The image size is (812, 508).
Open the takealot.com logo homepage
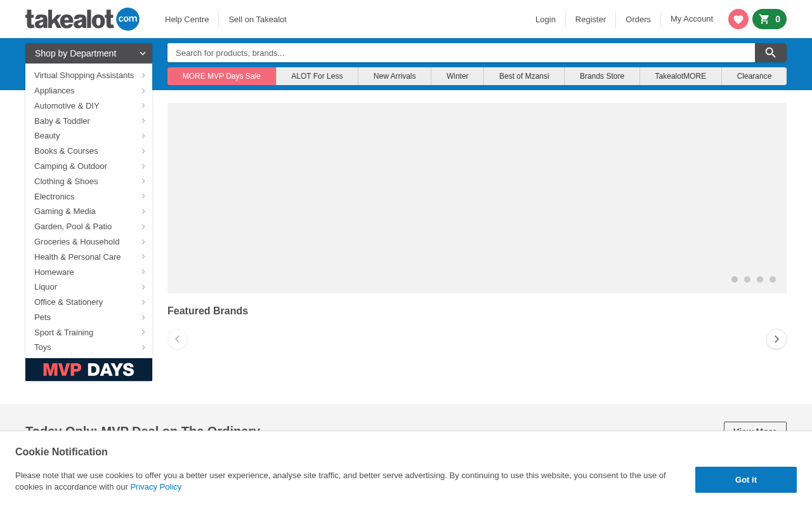82,19
